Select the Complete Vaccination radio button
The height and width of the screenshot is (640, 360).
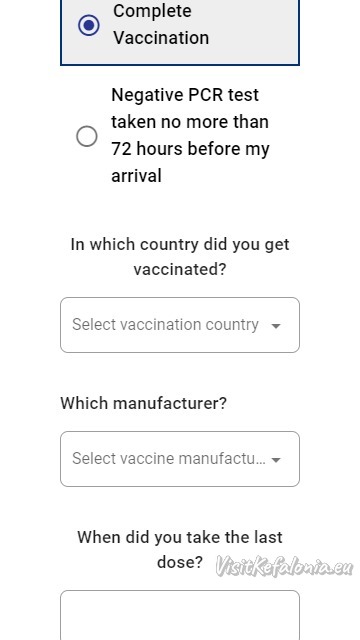pyautogui.click(x=89, y=25)
